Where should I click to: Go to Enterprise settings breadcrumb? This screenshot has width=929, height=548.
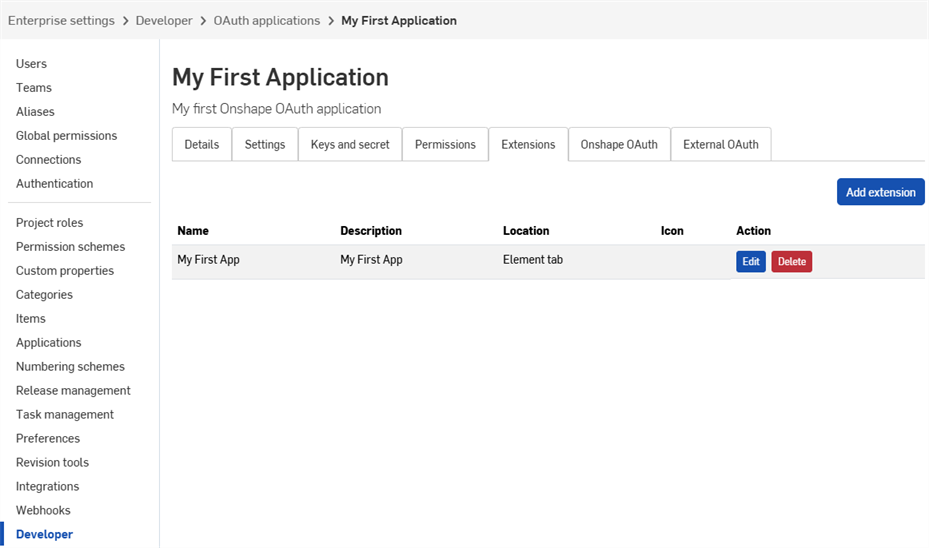click(x=61, y=21)
